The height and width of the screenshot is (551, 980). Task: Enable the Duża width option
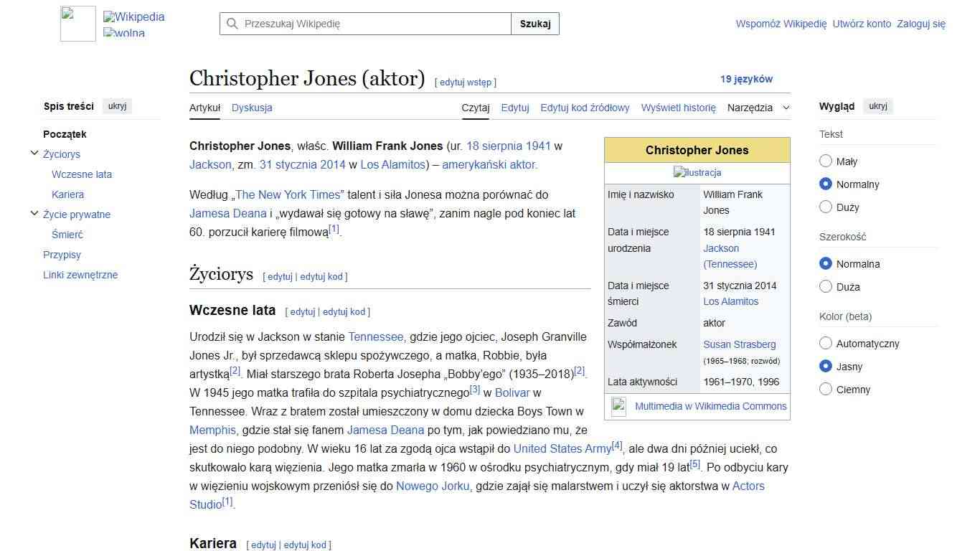tap(826, 286)
